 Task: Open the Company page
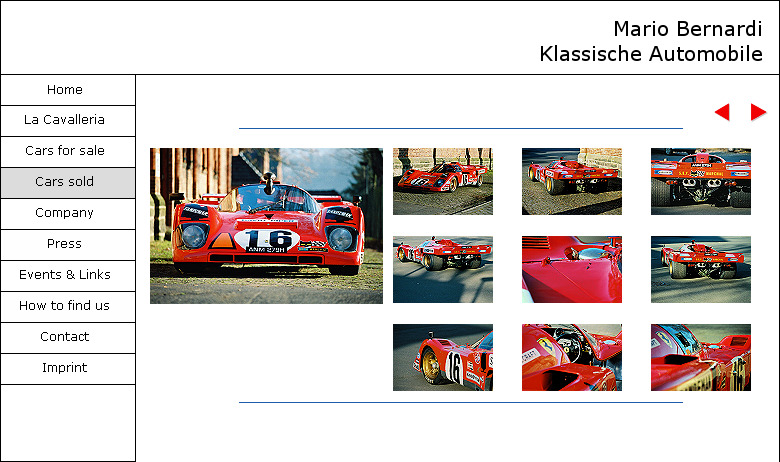[68, 214]
